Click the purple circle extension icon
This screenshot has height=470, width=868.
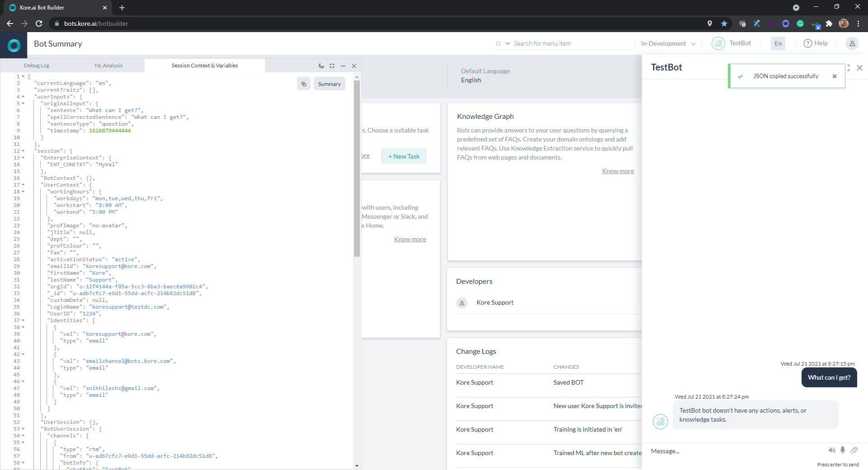tap(786, 23)
